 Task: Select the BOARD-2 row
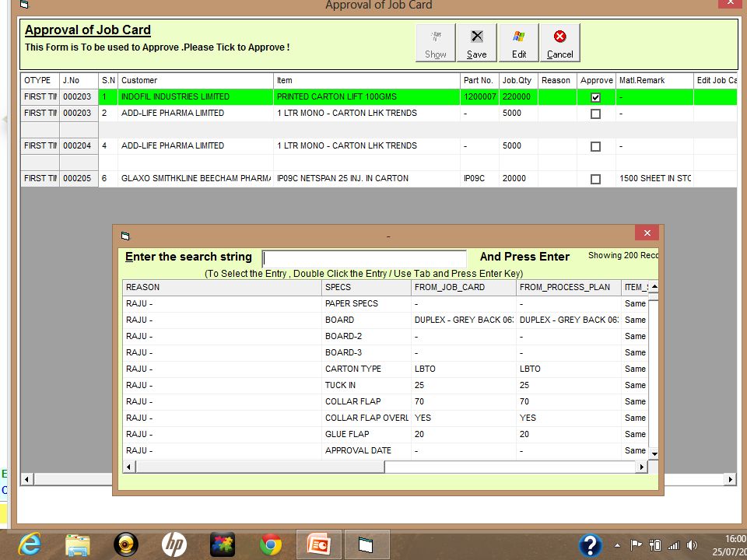click(x=385, y=336)
